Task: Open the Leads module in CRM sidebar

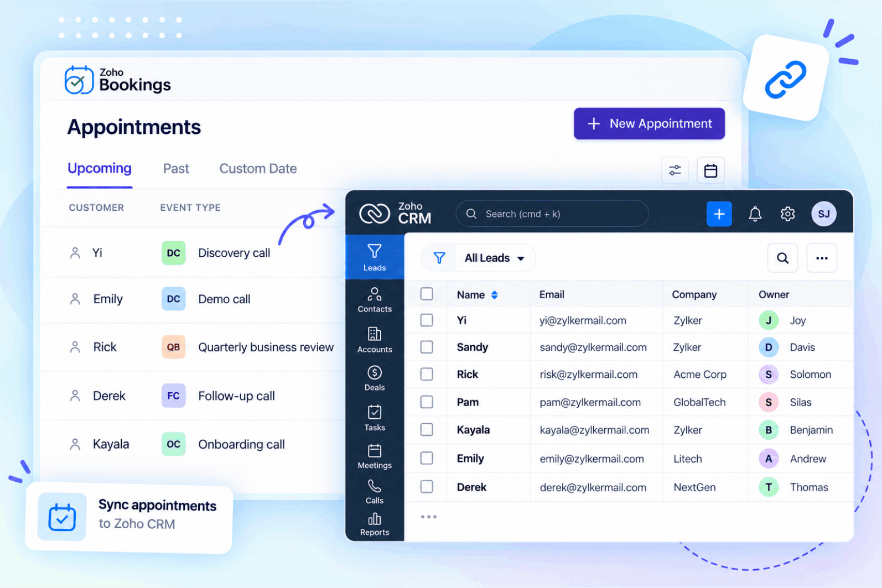Action: click(375, 257)
